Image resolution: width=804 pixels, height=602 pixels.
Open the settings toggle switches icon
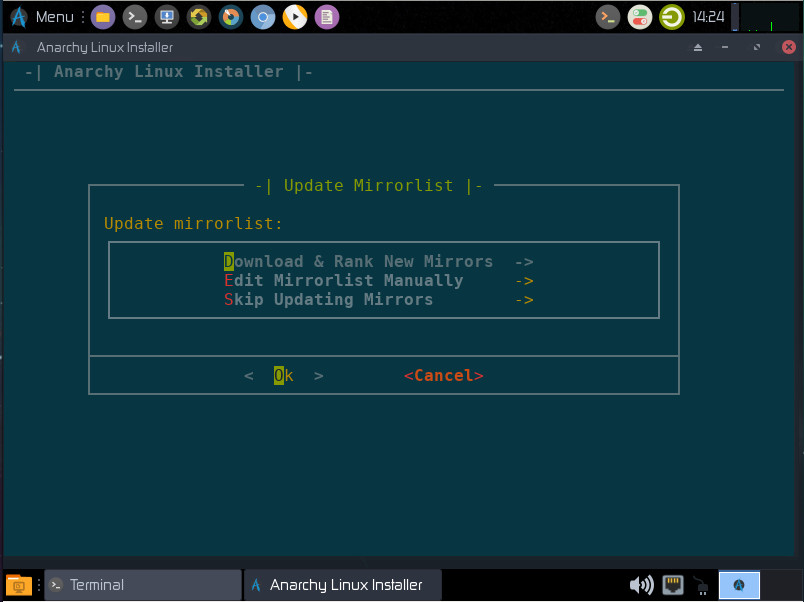[639, 17]
